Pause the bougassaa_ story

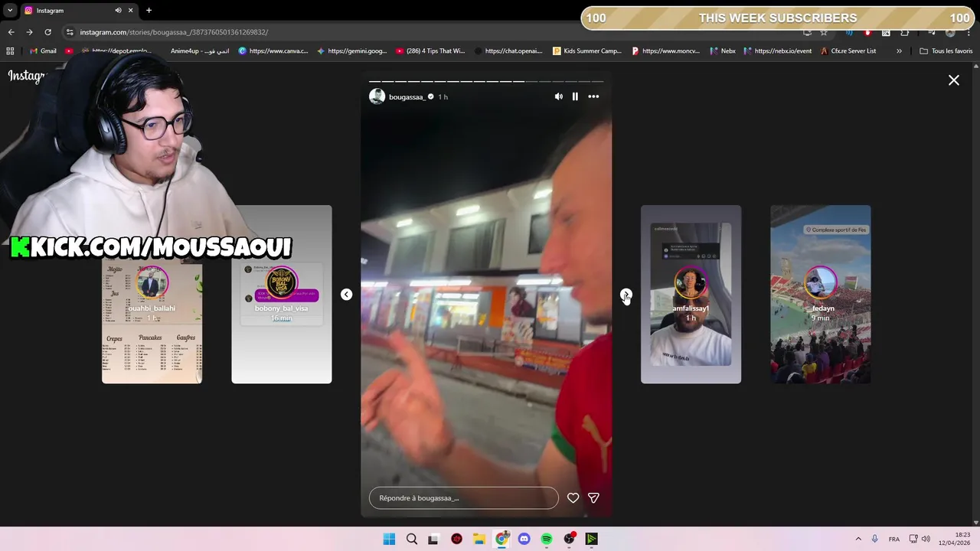tap(575, 96)
